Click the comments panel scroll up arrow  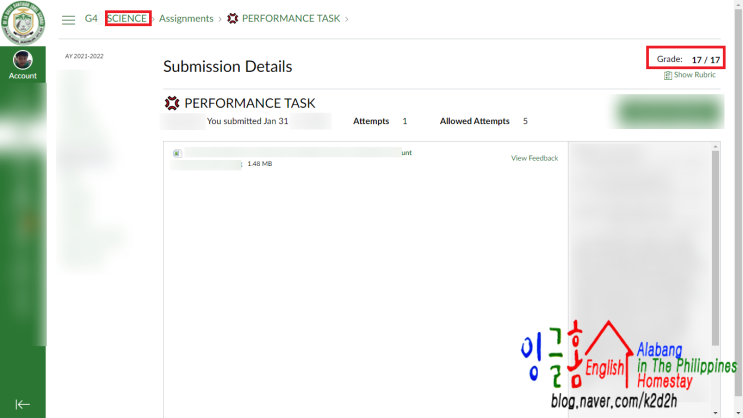[x=715, y=147]
